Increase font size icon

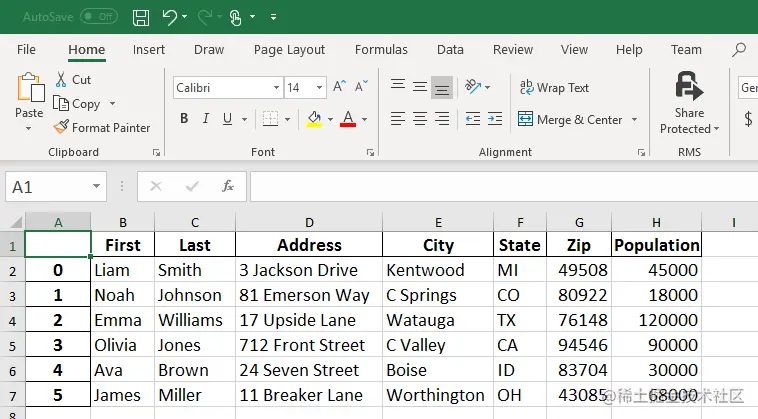coord(339,87)
